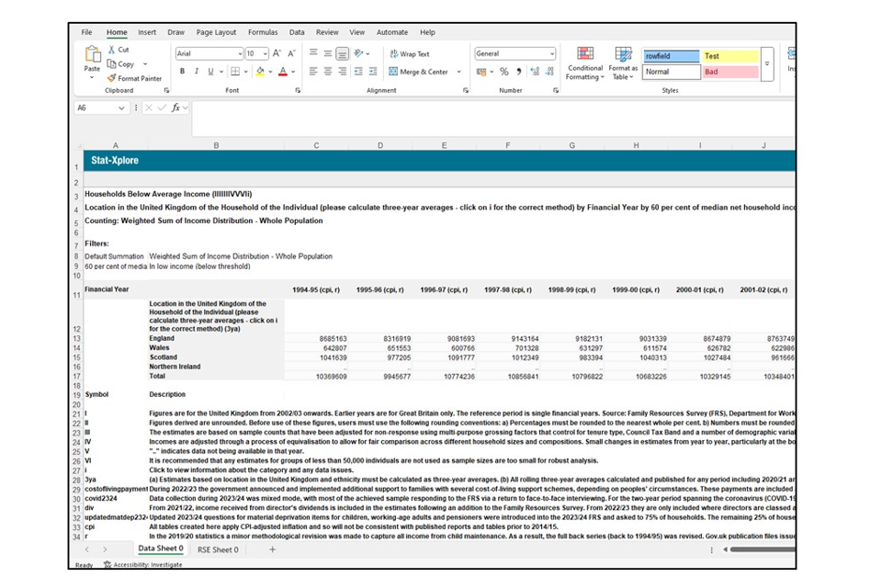
Task: Click the yellow Fill Color swatch
Action: coord(259,72)
